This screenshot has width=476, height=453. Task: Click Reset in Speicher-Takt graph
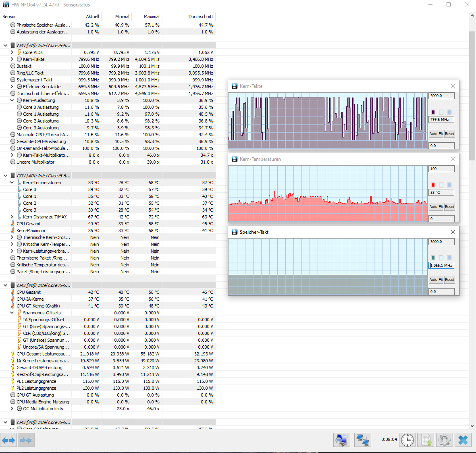[449, 279]
